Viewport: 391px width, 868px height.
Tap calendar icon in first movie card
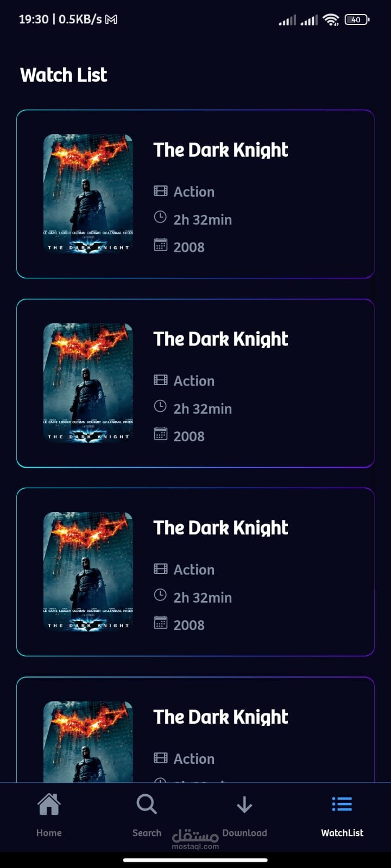click(x=161, y=245)
